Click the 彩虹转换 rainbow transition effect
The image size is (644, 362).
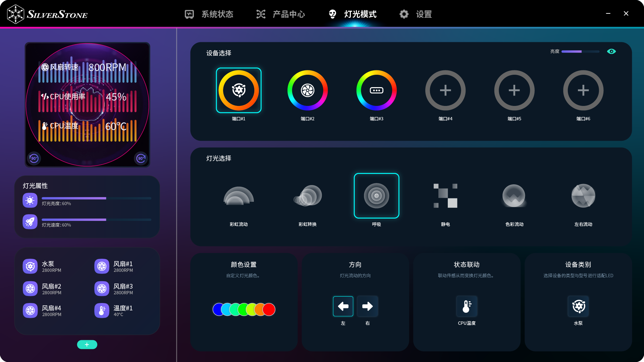pos(307,196)
